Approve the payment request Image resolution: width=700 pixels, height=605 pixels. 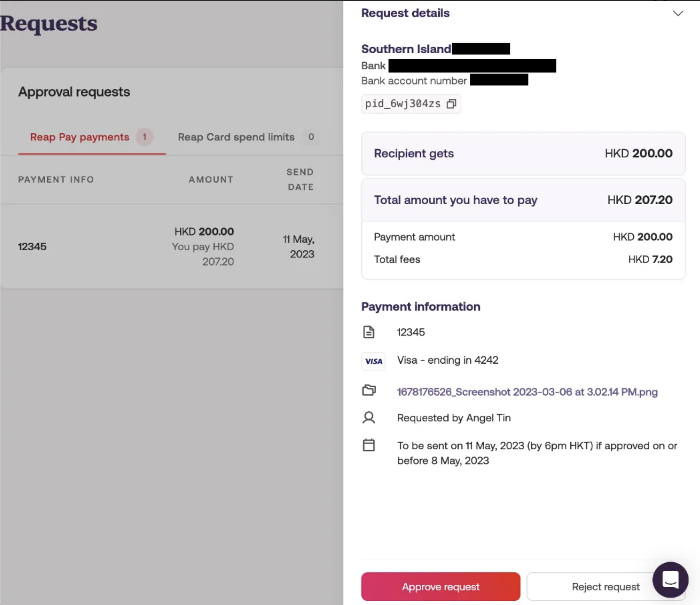pyautogui.click(x=440, y=586)
